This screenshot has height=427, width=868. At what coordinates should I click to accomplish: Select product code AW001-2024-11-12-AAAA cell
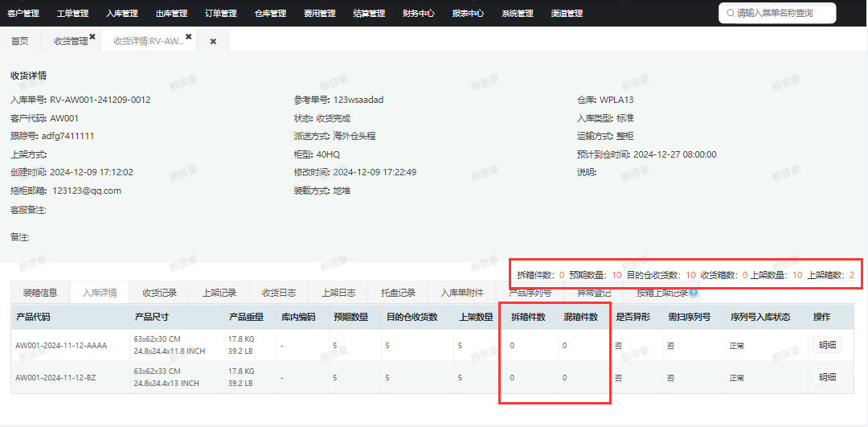coord(61,346)
